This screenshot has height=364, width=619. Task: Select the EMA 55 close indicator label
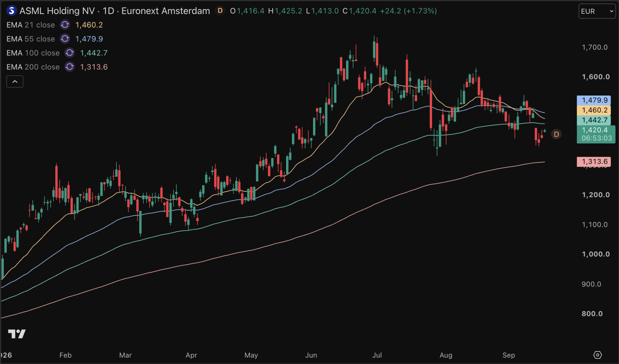31,39
